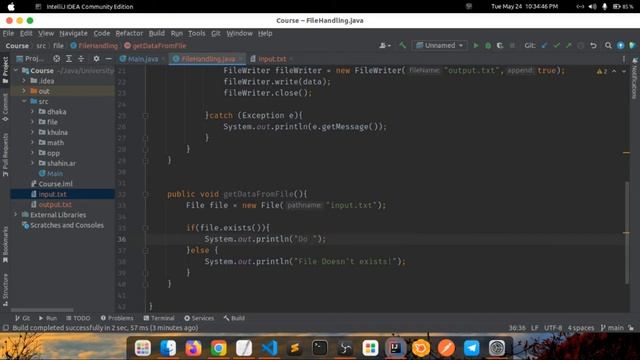Open the Problems tool window
The image size is (640, 360).
pyautogui.click(x=117, y=318)
